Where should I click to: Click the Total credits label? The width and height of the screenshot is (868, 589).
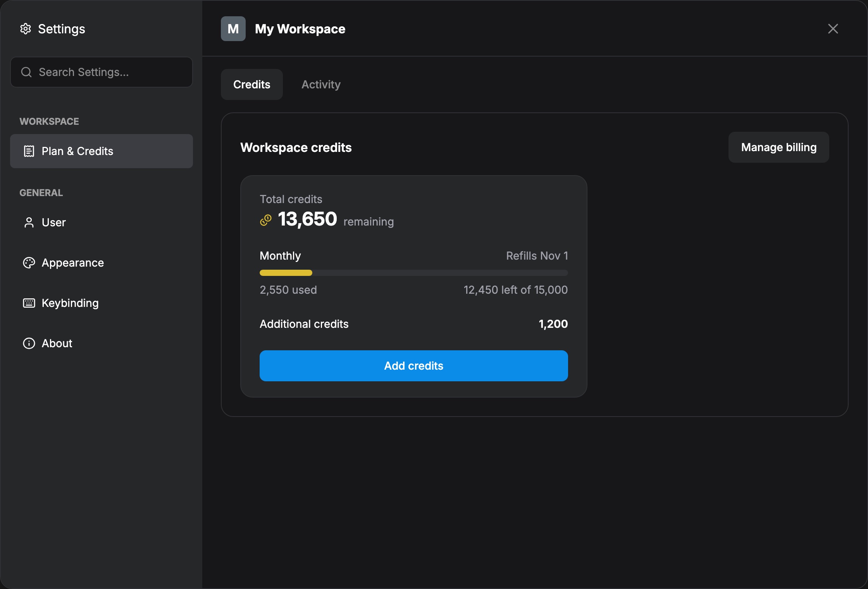(x=291, y=199)
